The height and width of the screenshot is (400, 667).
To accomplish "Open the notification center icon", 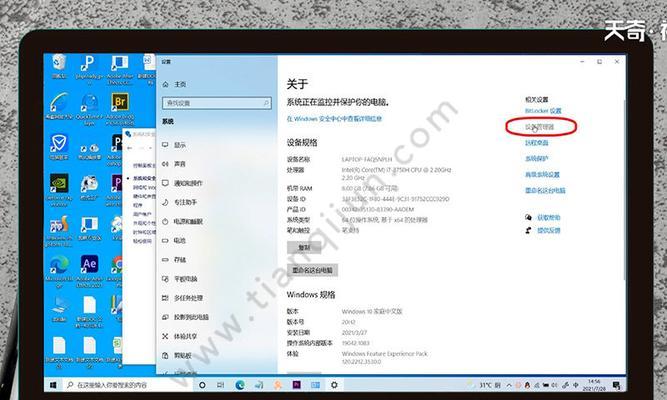I will 616,385.
